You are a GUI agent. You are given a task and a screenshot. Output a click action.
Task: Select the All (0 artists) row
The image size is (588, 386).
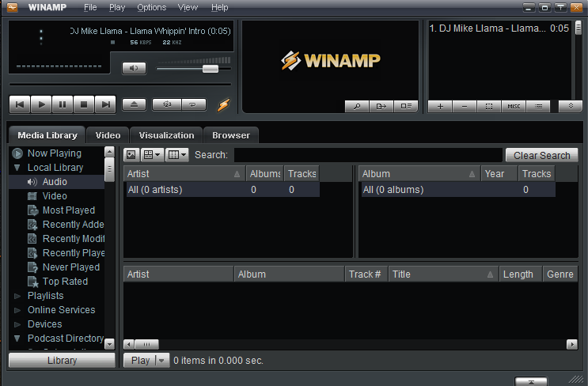click(x=222, y=190)
